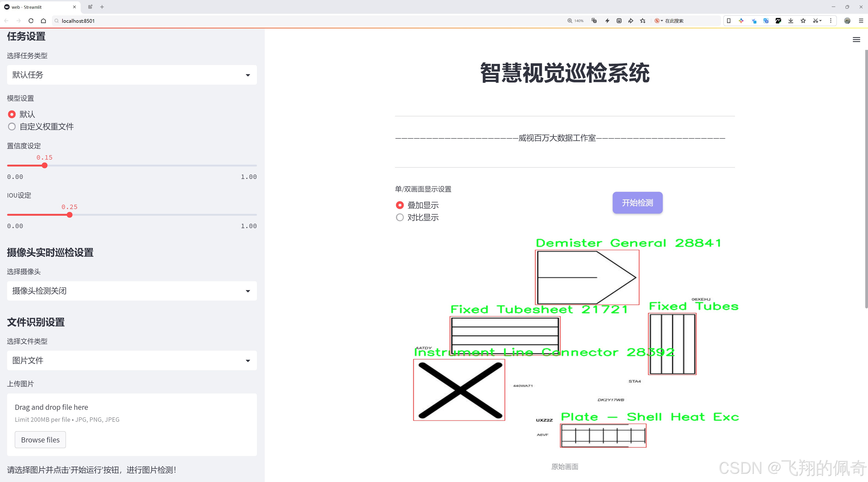Click Browse files to upload an image
The width and height of the screenshot is (868, 482).
coord(40,439)
